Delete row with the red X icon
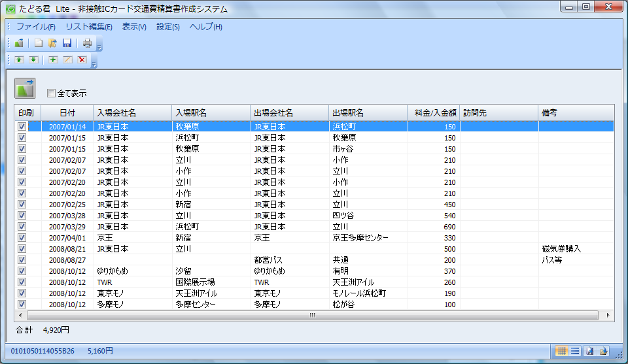 click(x=82, y=60)
